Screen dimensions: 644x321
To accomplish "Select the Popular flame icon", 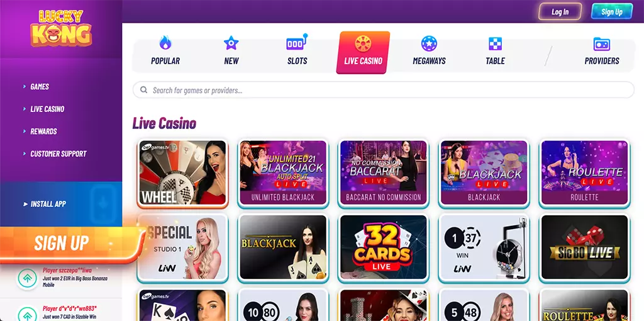I will [165, 43].
